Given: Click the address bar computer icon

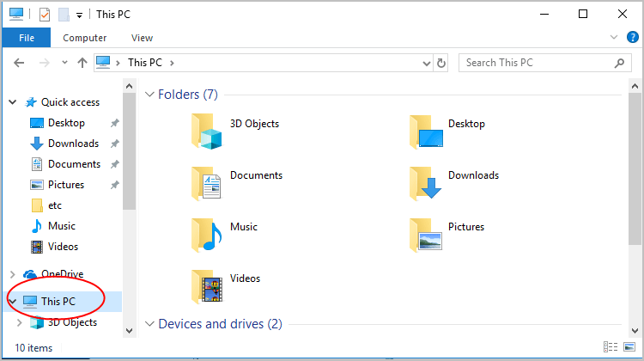Looking at the screenshot, I should [103, 63].
